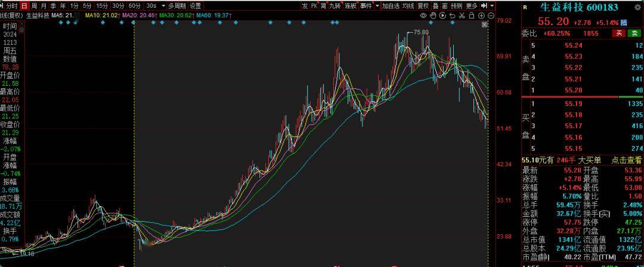
Task: Expand the dropdown arrow after 事件
Action: click(377, 6)
